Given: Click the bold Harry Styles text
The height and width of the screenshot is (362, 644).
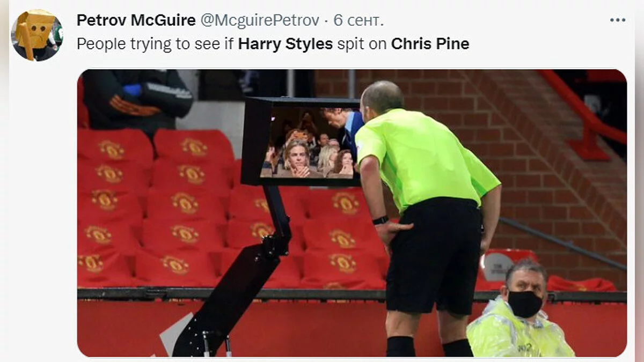Looking at the screenshot, I should [x=286, y=44].
